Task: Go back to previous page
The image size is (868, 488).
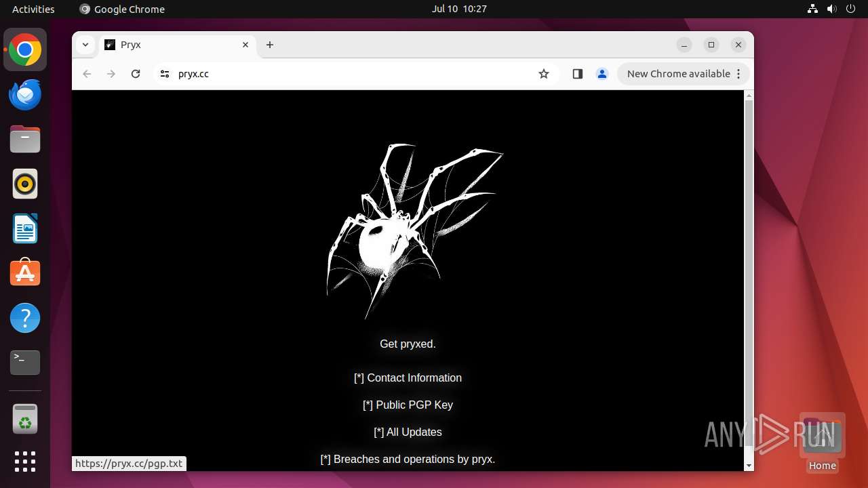Action: click(x=87, y=74)
